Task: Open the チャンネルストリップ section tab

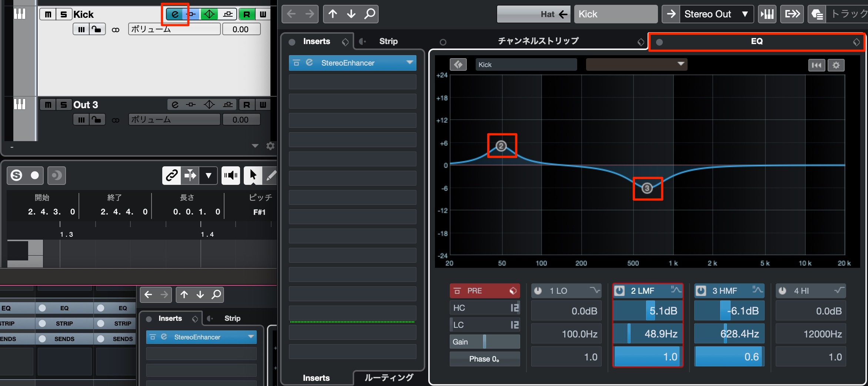Action: [538, 41]
